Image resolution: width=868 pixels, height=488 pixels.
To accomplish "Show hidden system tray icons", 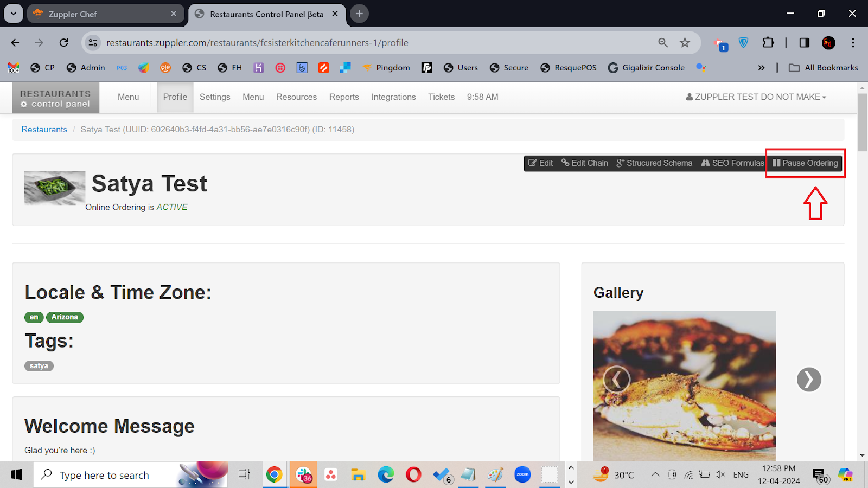I will tap(655, 475).
